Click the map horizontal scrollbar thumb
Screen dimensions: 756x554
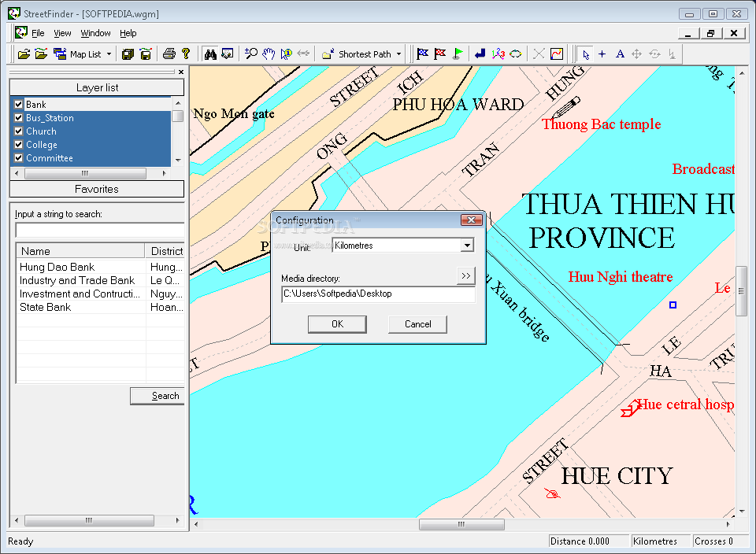click(461, 524)
